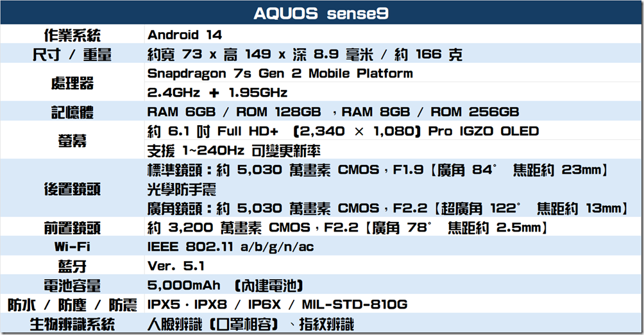Select the 前置鏡頭 row label
The image size is (644, 335).
[72, 228]
